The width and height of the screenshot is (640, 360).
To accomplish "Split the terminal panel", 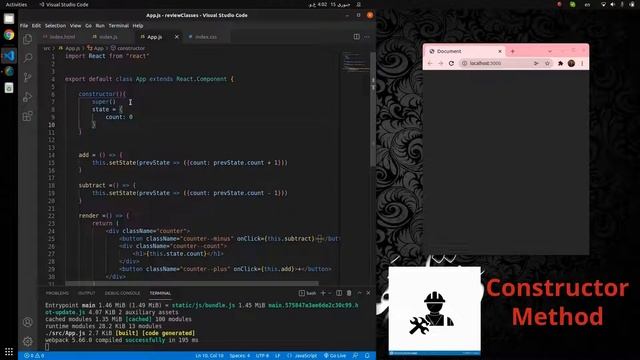I will [339, 293].
